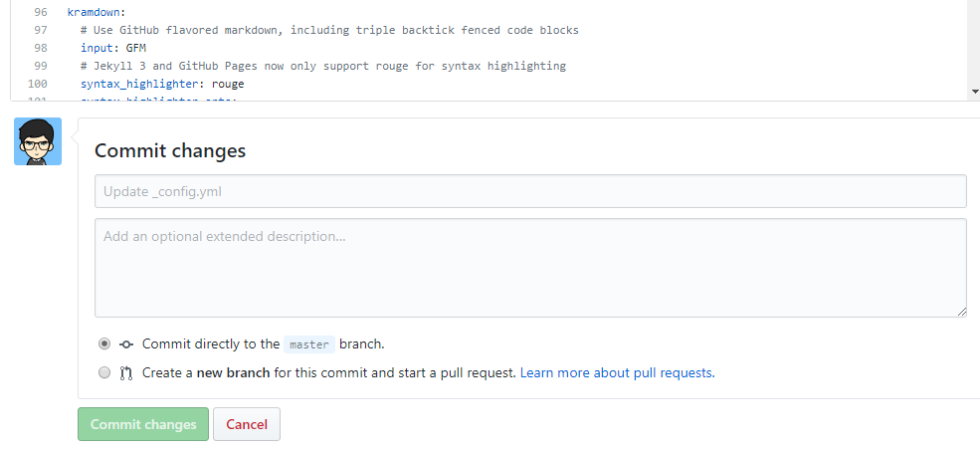This screenshot has height=453, width=980.
Task: Click the optional extended description text area
Action: click(x=530, y=268)
